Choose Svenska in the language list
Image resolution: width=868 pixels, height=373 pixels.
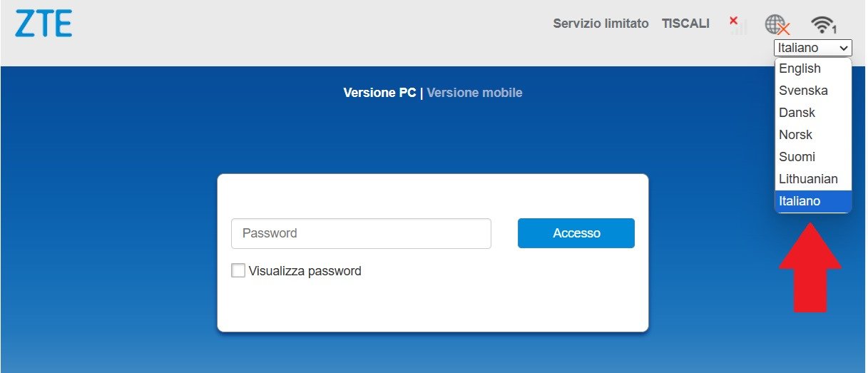click(803, 91)
